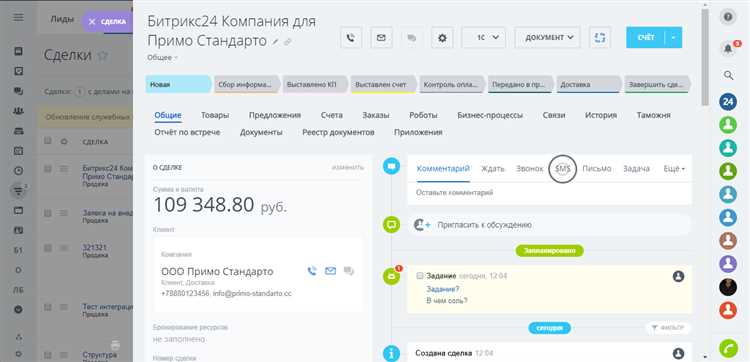Click the Ждать timeline action
This screenshot has width=750, height=362.
pyautogui.click(x=493, y=169)
